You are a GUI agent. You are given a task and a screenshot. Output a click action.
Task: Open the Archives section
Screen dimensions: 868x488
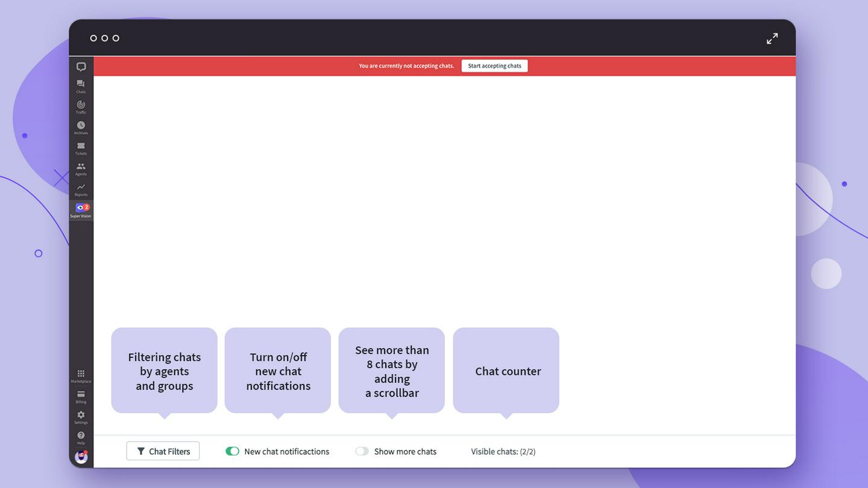(81, 127)
